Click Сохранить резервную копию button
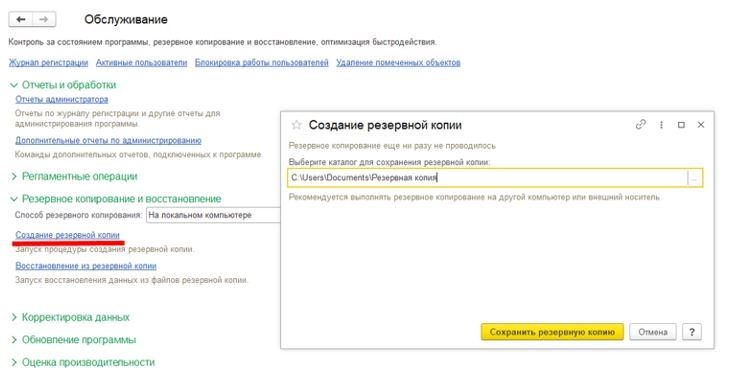Viewport: 729px width, 391px height. point(552,332)
